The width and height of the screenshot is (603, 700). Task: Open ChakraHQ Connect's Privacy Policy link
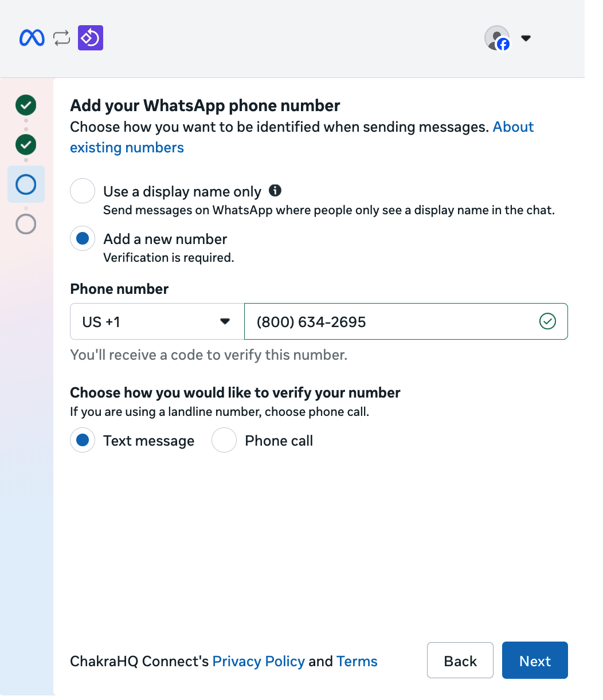point(259,661)
